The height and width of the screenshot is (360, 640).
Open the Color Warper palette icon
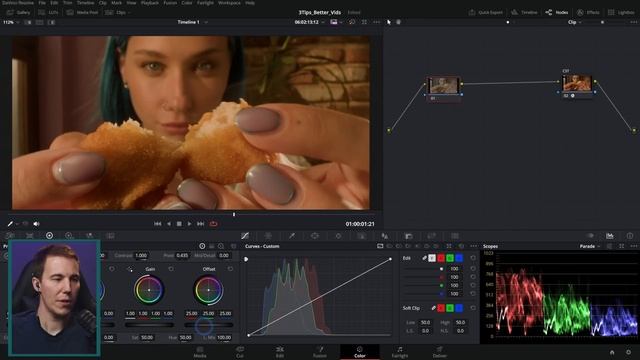coord(269,236)
